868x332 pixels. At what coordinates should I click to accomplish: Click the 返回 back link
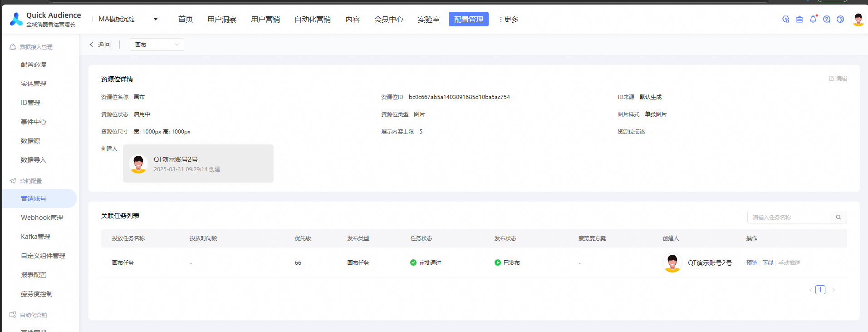click(x=104, y=45)
